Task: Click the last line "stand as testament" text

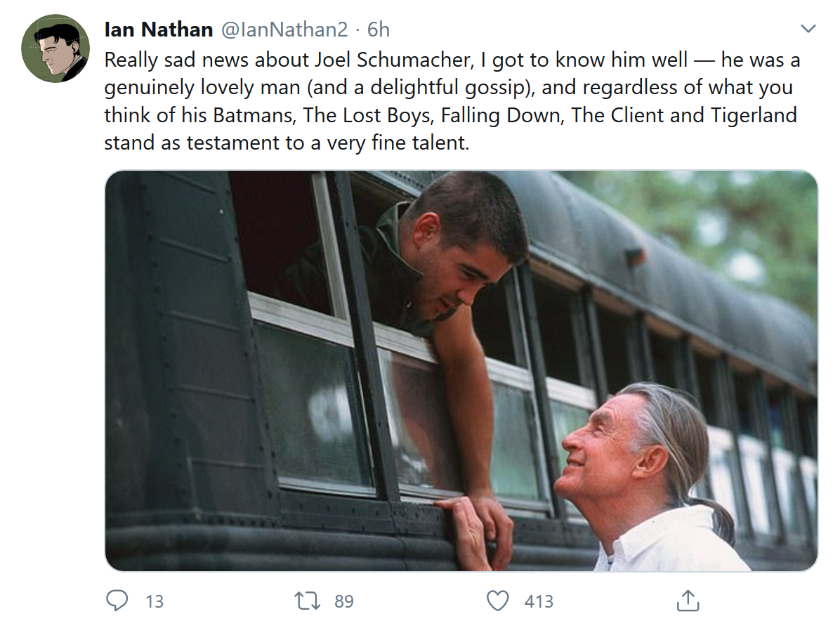Action: point(285,143)
